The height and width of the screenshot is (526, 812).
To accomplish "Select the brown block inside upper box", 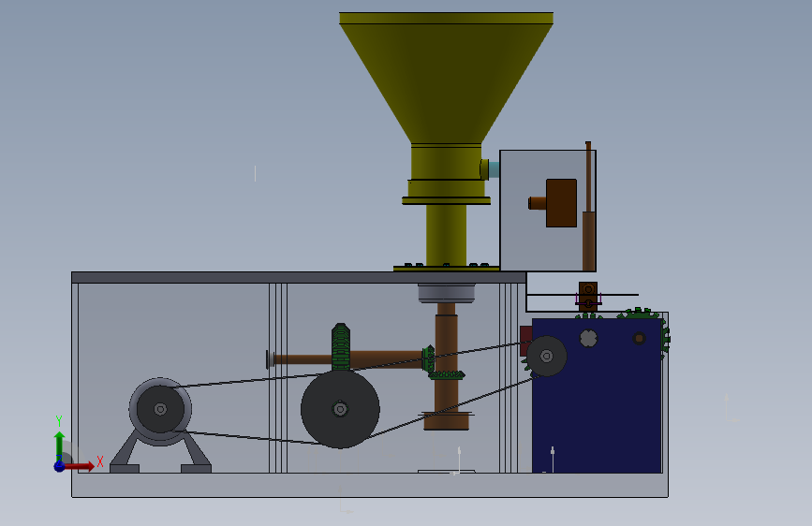I will [x=561, y=203].
